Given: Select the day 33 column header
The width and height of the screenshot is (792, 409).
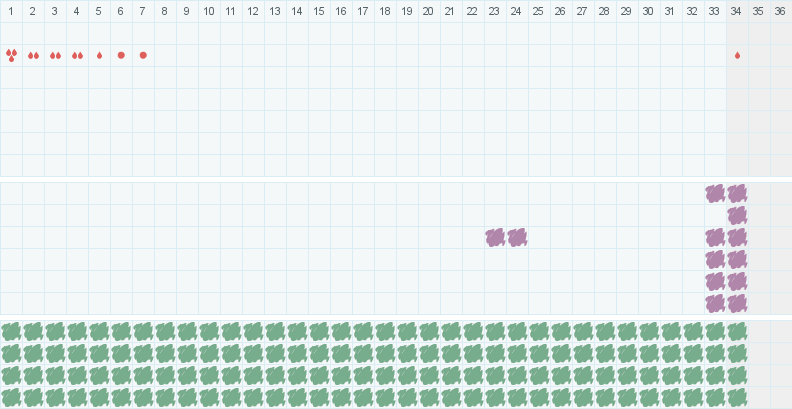Looking at the screenshot, I should pyautogui.click(x=715, y=11).
